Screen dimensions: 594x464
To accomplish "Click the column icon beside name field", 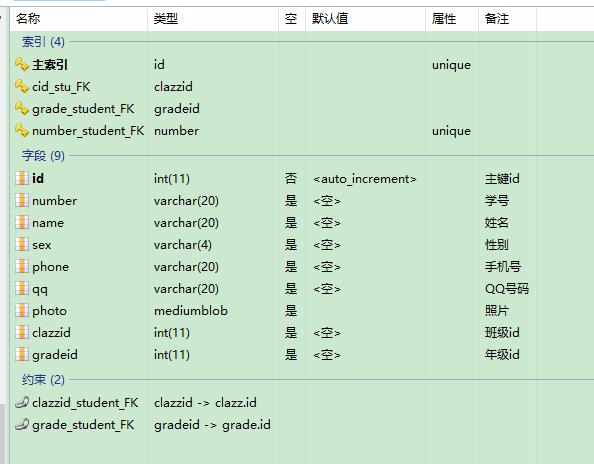I will pyautogui.click(x=22, y=222).
